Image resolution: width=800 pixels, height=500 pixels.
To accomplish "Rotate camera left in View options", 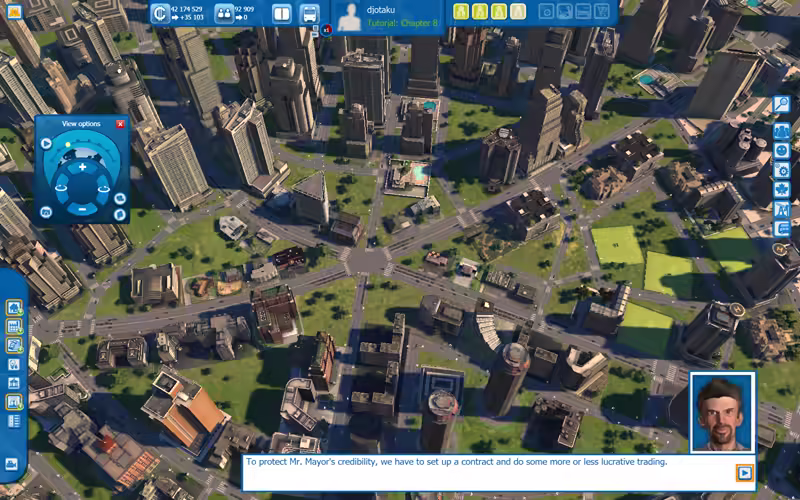I will [60, 188].
